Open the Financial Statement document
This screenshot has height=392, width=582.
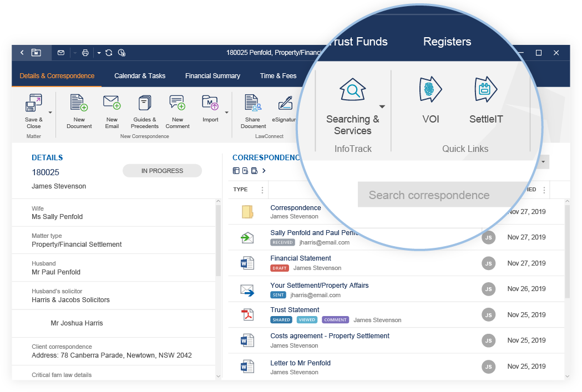pyautogui.click(x=301, y=258)
